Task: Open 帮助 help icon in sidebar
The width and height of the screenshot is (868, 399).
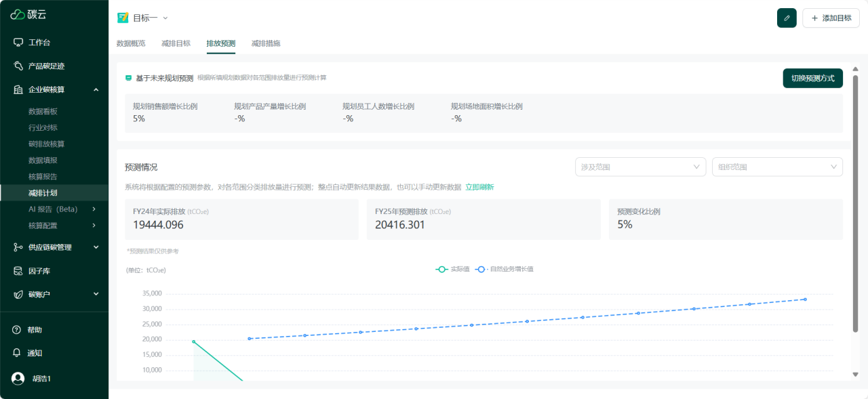Action: [x=18, y=330]
